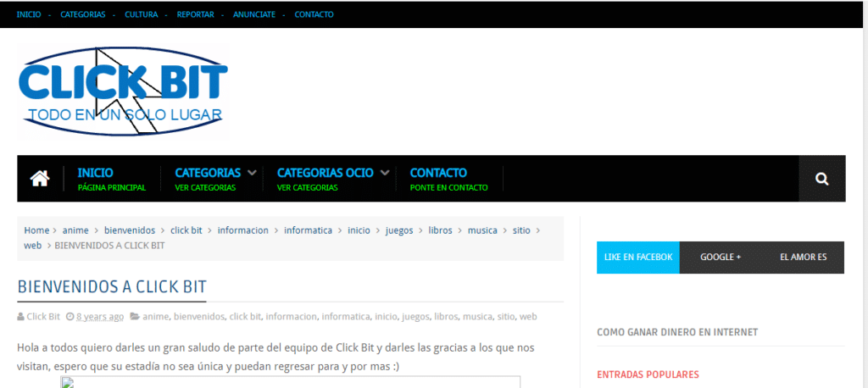868x388 pixels.
Task: Click musica tag in post meta
Action: (478, 317)
